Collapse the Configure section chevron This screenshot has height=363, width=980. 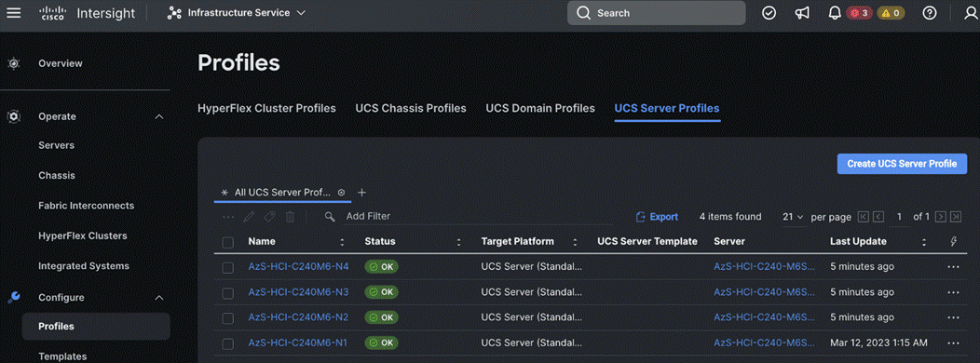[x=158, y=298]
